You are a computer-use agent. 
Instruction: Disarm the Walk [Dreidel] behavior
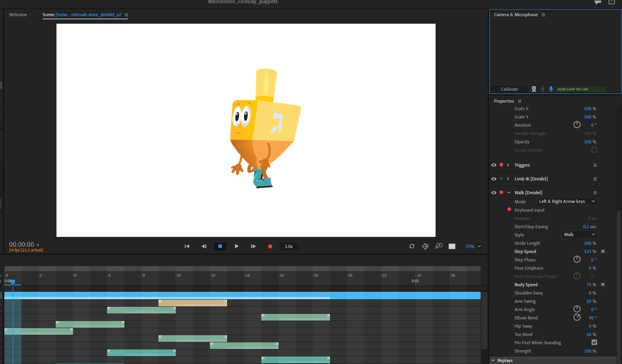(x=501, y=192)
